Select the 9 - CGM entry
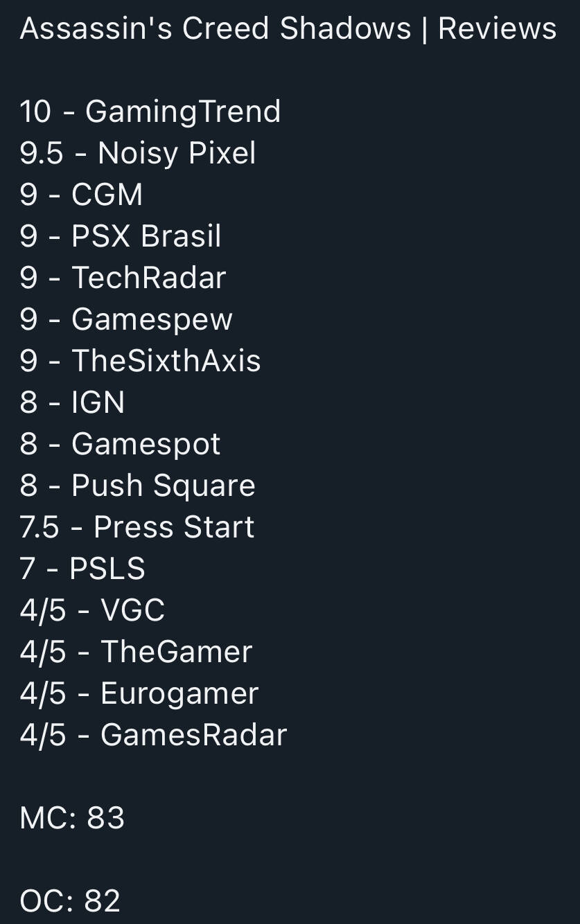This screenshot has width=580, height=924. (81, 195)
